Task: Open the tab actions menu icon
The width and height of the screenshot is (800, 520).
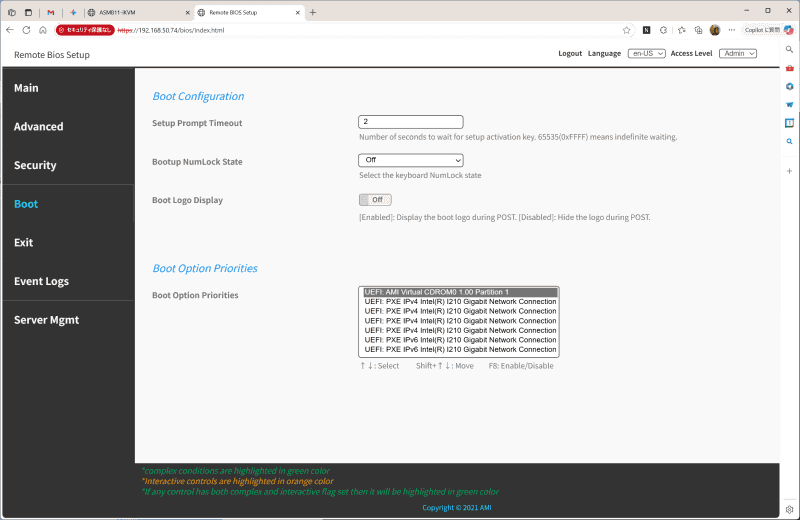Action: tap(29, 12)
